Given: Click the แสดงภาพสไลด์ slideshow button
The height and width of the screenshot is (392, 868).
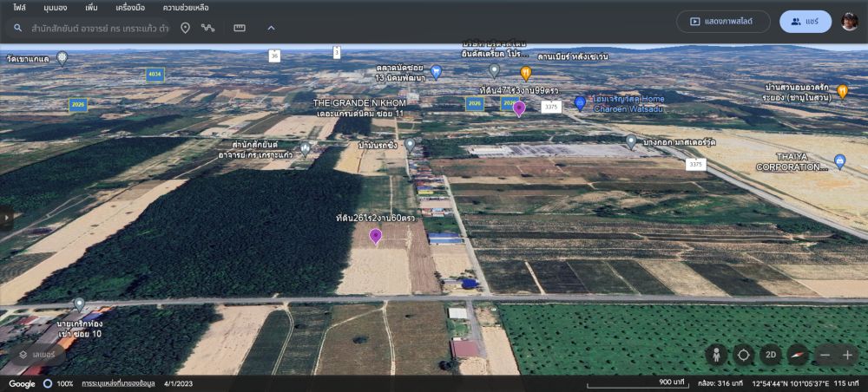Looking at the screenshot, I should [x=720, y=22].
